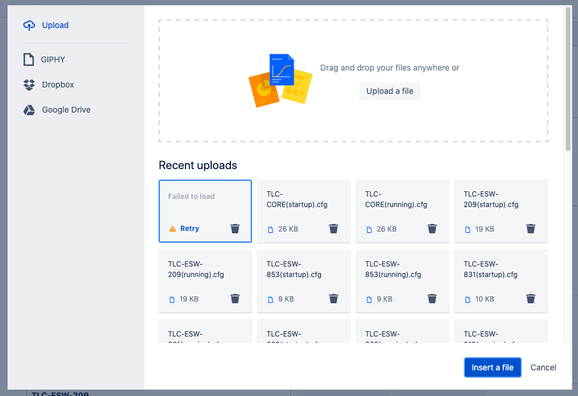Switch to the GIPHY source

(53, 59)
